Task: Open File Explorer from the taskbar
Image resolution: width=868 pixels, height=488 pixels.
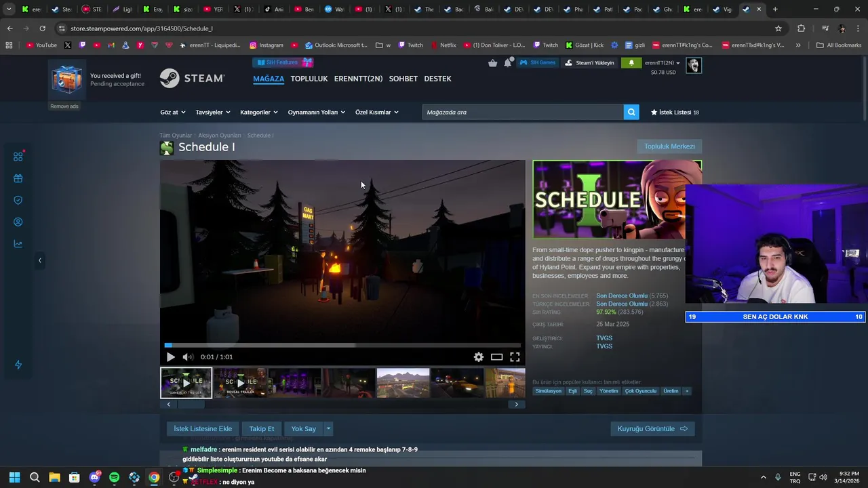Action: click(54, 477)
